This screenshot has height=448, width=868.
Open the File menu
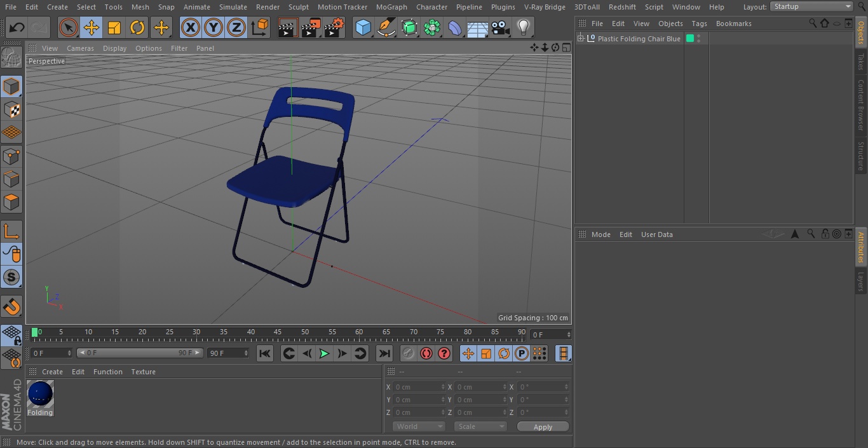pos(11,7)
